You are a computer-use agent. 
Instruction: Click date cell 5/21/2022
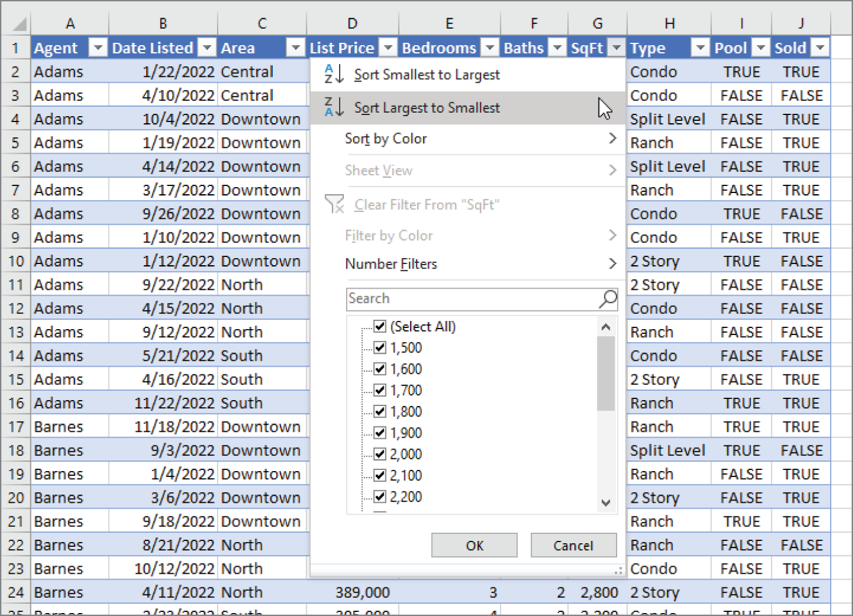[163, 356]
